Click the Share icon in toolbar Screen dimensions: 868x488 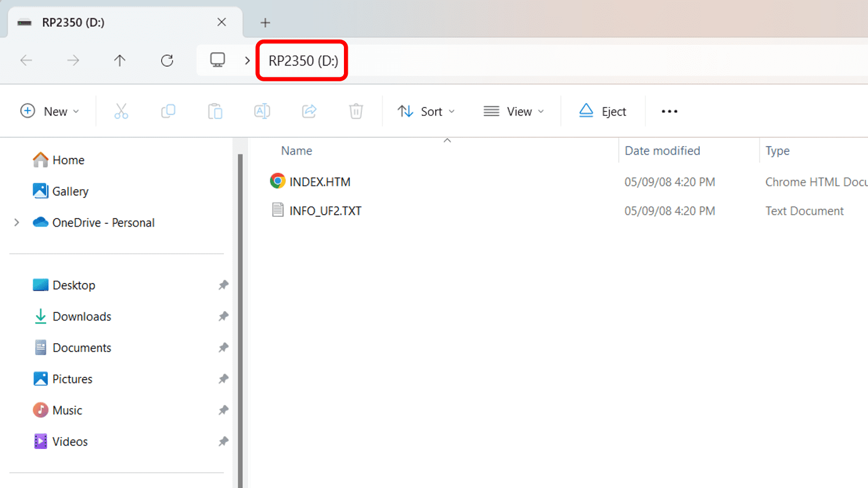pos(309,111)
